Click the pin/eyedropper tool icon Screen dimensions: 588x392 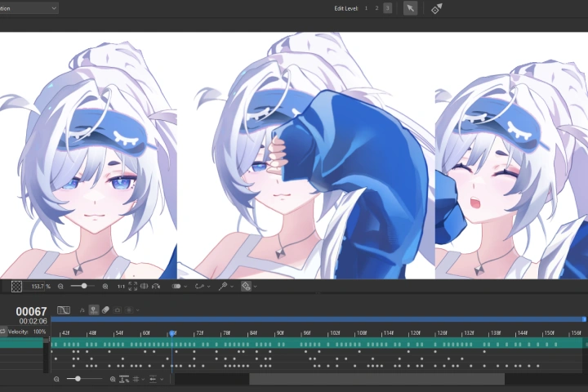pyautogui.click(x=223, y=286)
